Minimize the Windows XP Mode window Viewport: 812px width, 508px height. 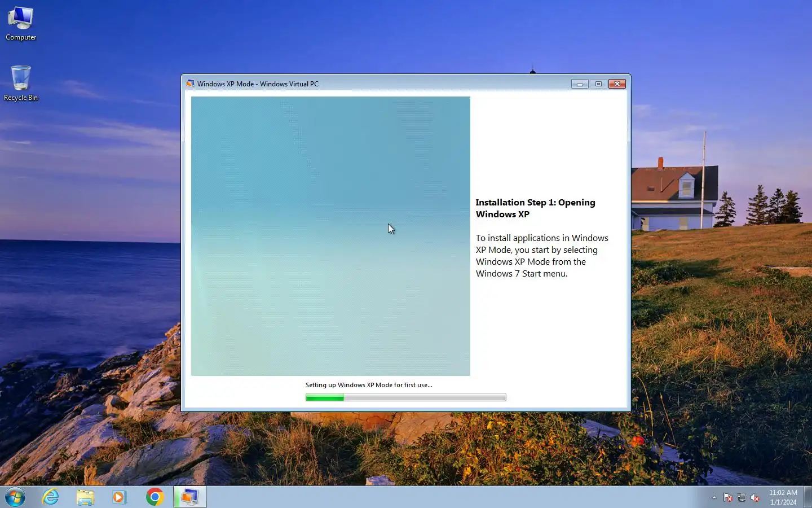tap(580, 84)
